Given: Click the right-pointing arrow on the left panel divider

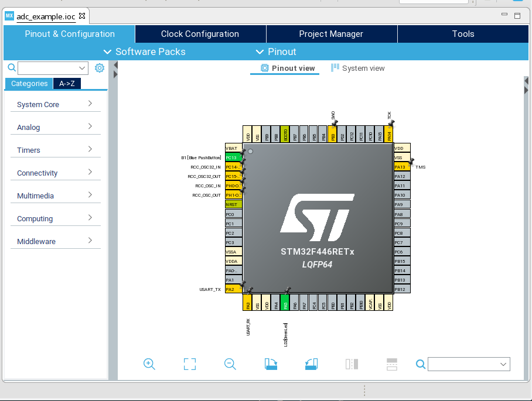Looking at the screenshot, I should (115, 74).
